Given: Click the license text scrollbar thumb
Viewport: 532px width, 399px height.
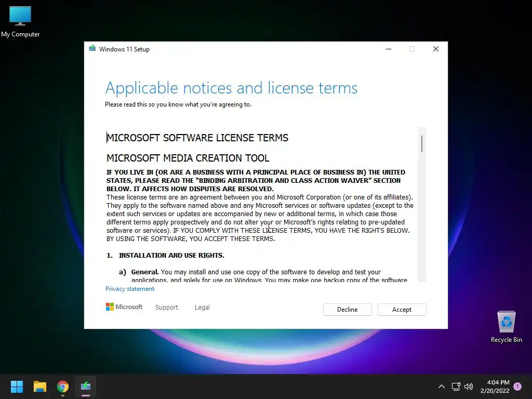Looking at the screenshot, I should [x=422, y=144].
